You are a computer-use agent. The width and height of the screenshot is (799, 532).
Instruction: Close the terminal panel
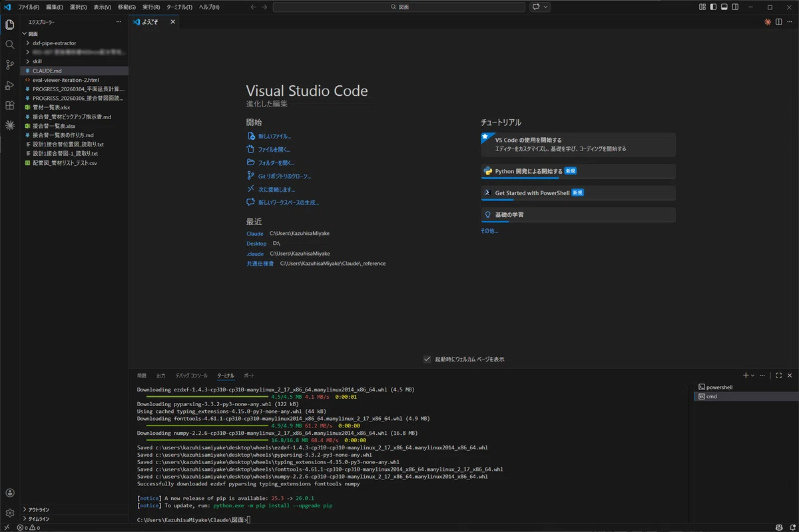pos(789,376)
